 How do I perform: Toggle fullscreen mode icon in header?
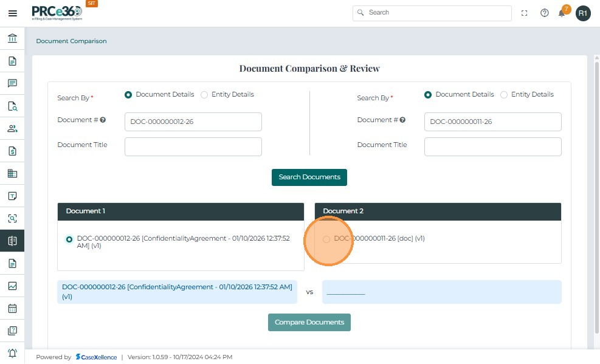pyautogui.click(x=525, y=13)
